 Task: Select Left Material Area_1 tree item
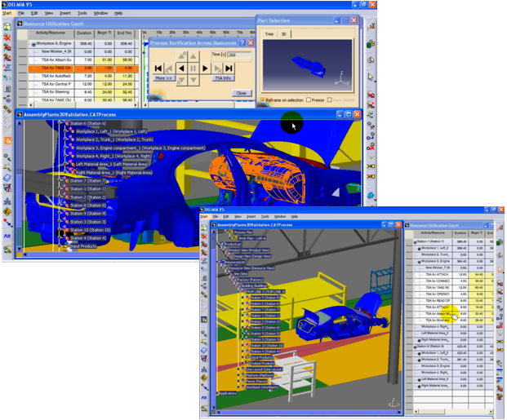pos(112,164)
